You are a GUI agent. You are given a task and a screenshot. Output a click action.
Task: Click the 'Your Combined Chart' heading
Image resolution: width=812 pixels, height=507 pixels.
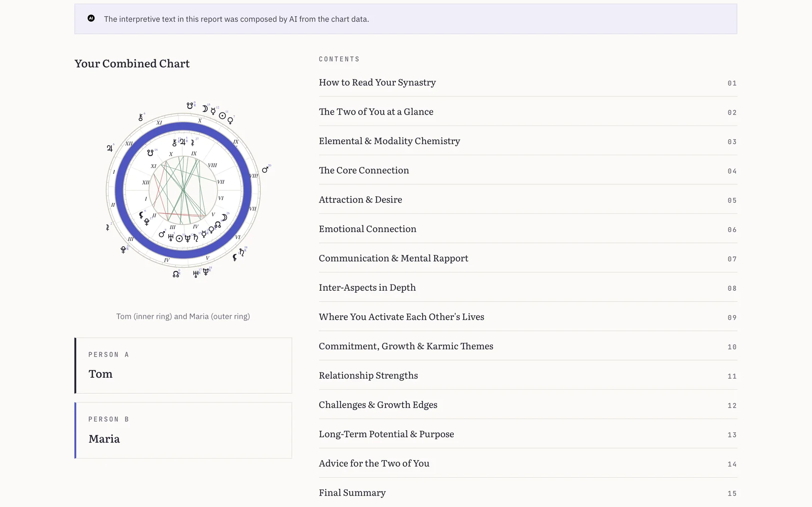point(132,63)
